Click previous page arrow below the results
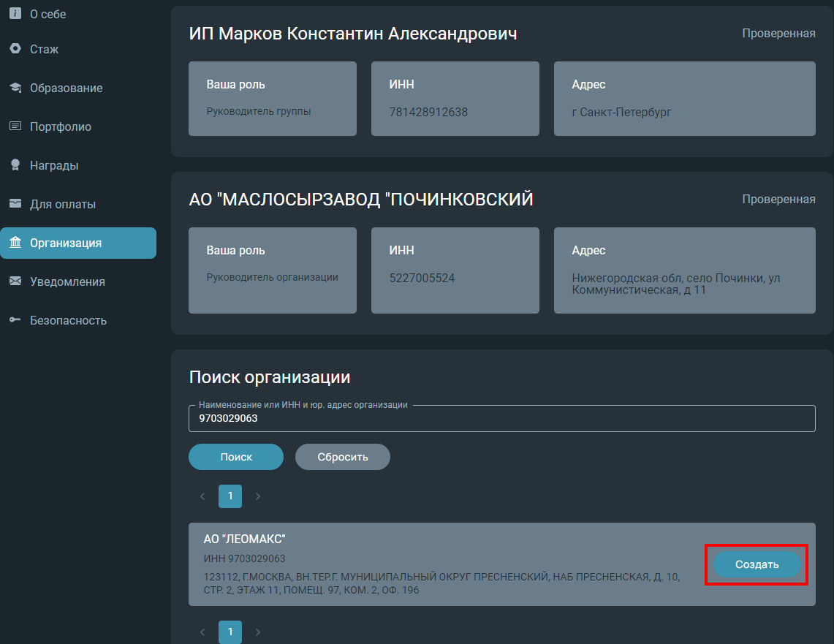Screen dimensions: 834x644 click(202, 632)
